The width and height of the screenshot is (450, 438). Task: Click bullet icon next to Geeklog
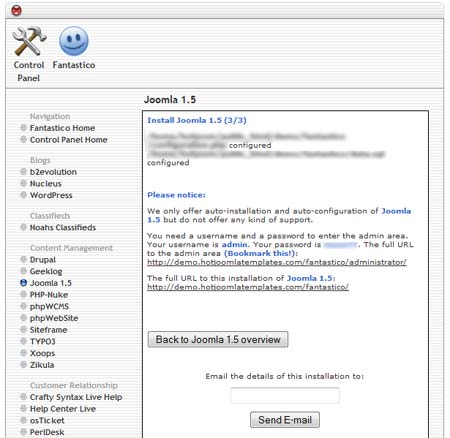[x=23, y=271]
